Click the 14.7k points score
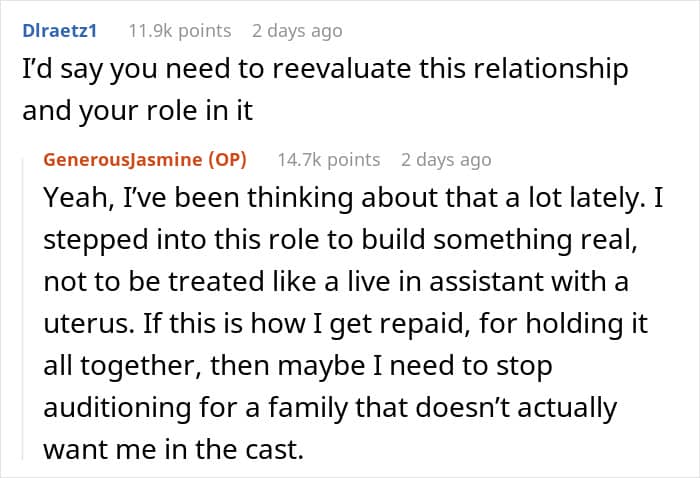Image resolution: width=700 pixels, height=478 pixels. [329, 160]
